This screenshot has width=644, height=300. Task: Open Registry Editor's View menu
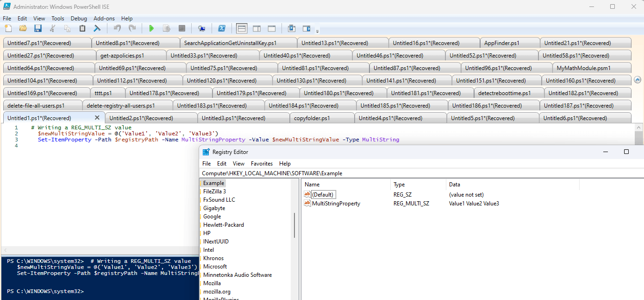coord(239,164)
